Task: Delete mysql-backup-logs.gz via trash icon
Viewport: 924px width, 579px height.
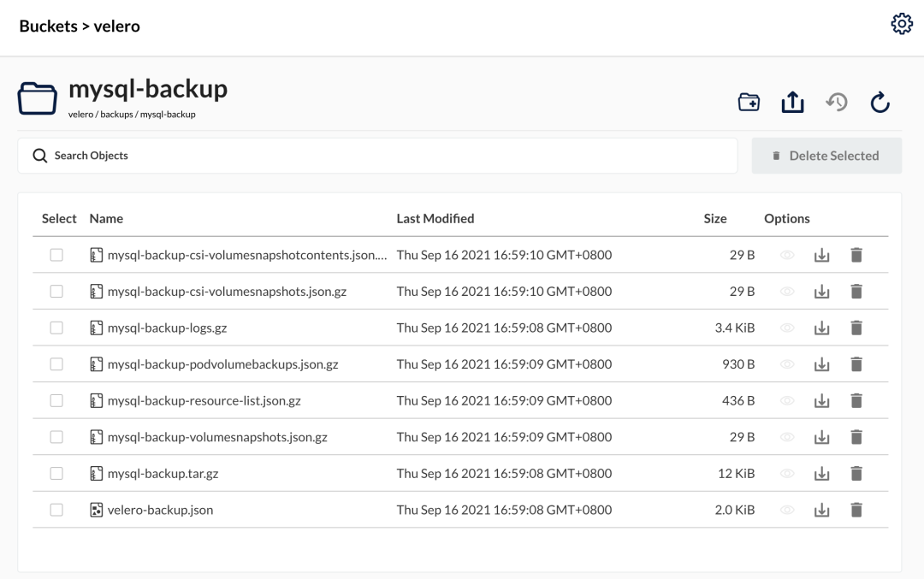Action: point(856,328)
